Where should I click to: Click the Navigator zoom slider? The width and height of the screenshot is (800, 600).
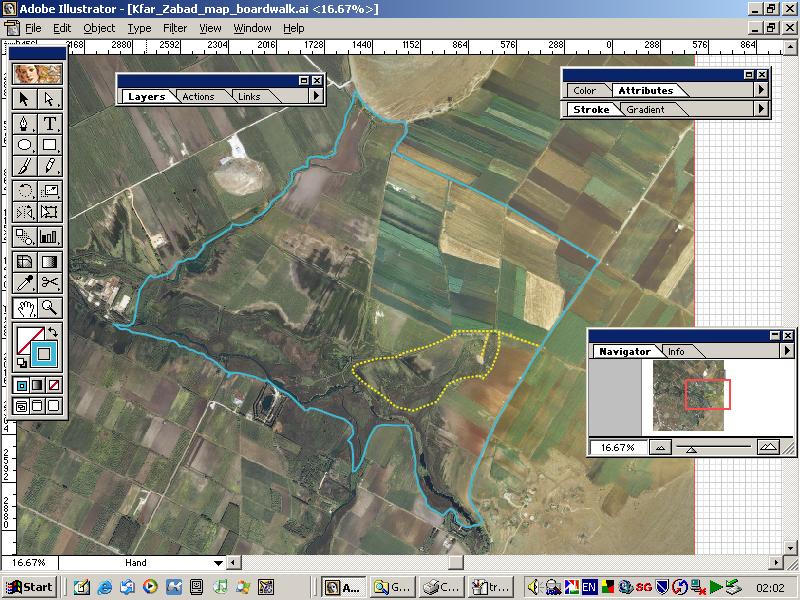[x=710, y=448]
